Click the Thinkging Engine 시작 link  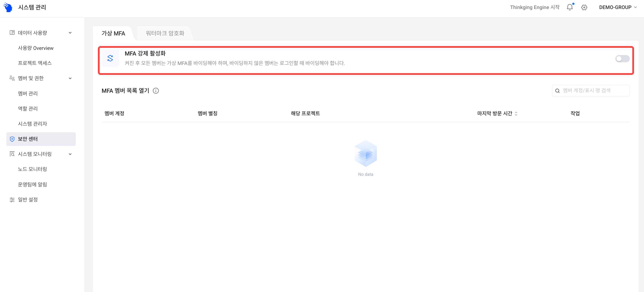pyautogui.click(x=534, y=7)
